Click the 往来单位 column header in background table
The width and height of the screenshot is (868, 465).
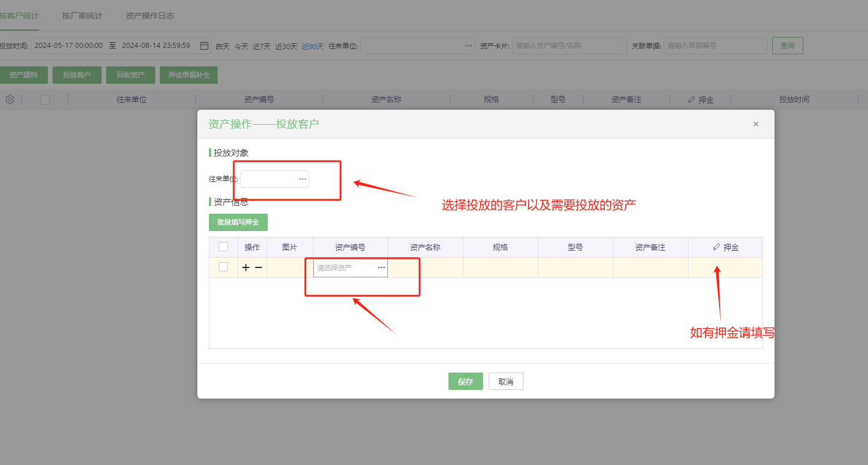point(132,99)
